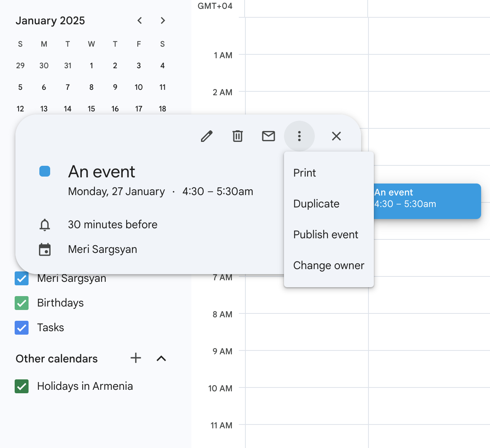The width and height of the screenshot is (490, 448).
Task: Disable the Holidays in Armenia checkbox
Action: click(22, 386)
